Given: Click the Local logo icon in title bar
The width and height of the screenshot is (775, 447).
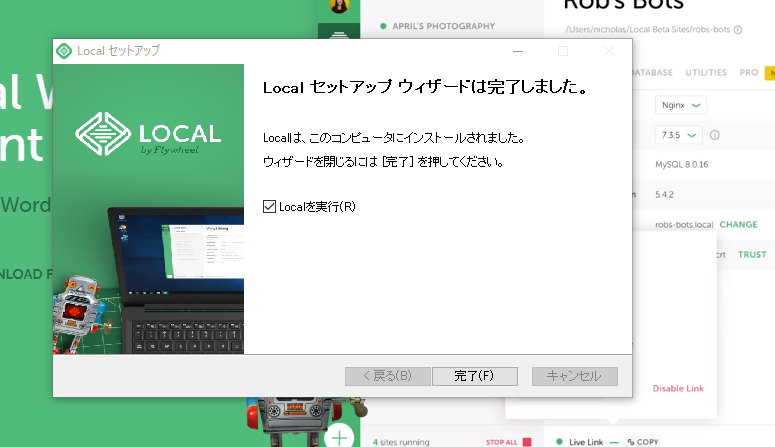Looking at the screenshot, I should click(x=64, y=51).
